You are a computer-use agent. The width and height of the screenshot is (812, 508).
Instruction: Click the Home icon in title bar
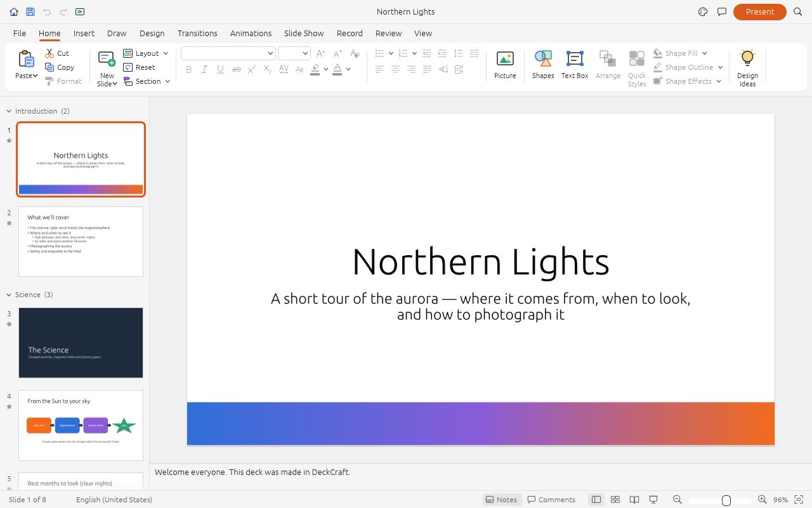[14, 11]
